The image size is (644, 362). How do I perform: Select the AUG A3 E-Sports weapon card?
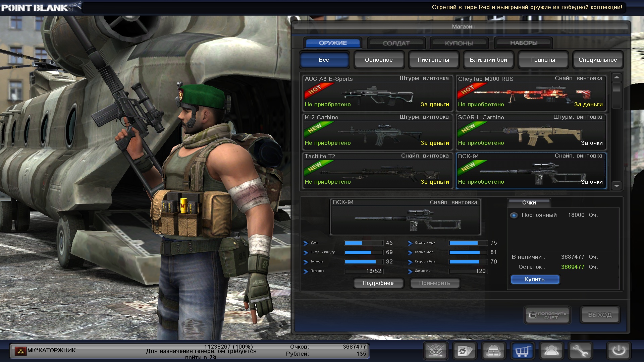click(x=377, y=93)
